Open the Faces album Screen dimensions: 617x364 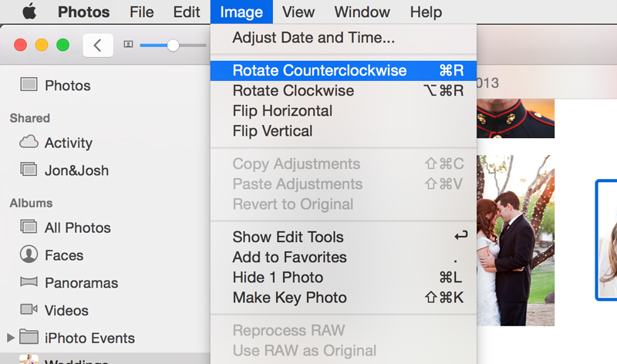click(64, 255)
